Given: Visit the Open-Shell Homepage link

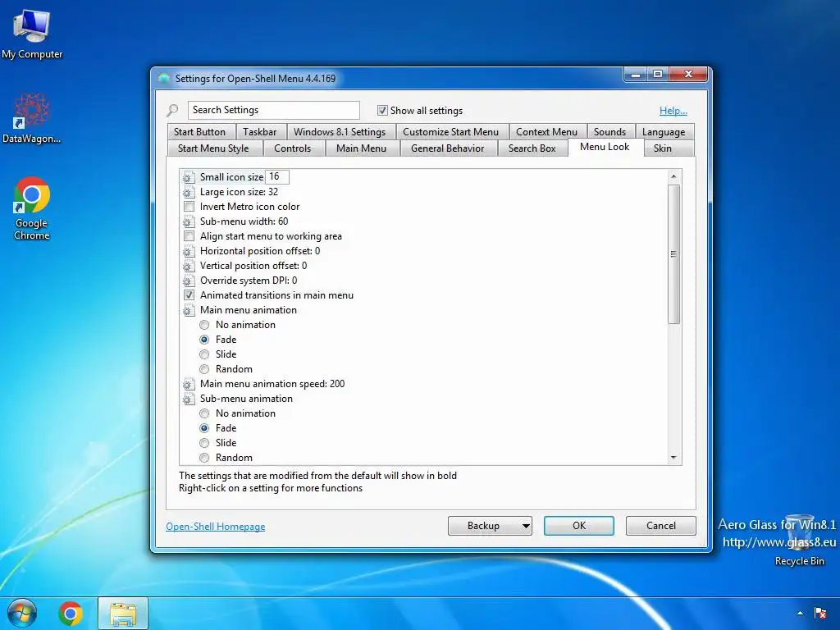Looking at the screenshot, I should click(216, 527).
